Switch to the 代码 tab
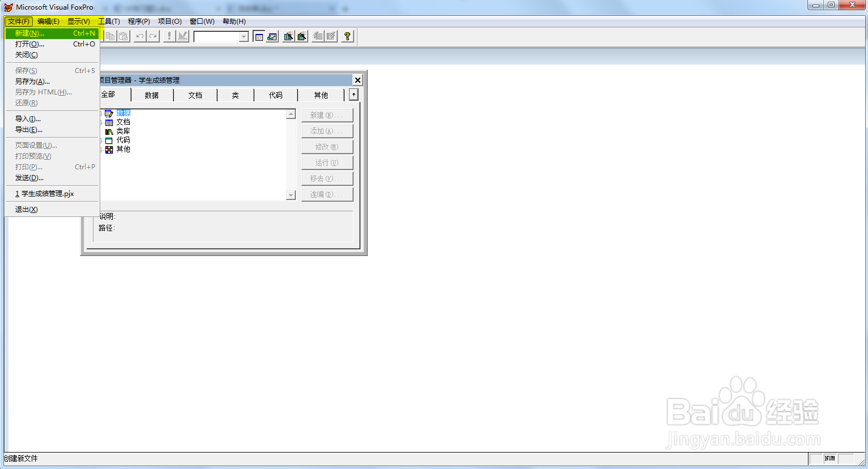 click(x=276, y=95)
